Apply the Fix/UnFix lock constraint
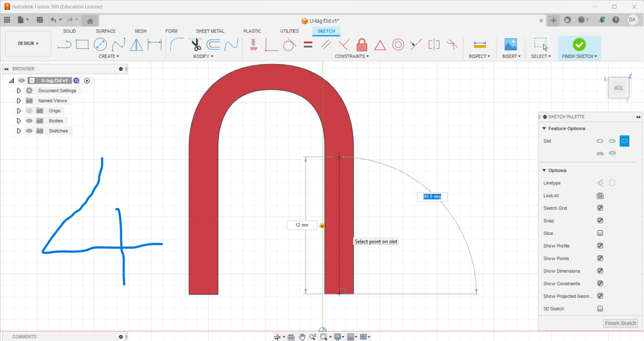This screenshot has width=644, height=341. click(x=362, y=45)
